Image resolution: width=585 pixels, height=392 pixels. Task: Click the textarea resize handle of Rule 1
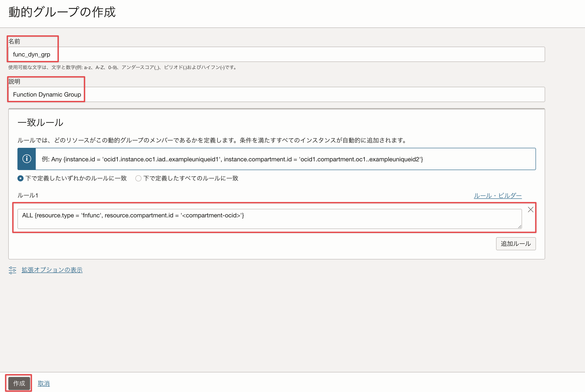[520, 227]
